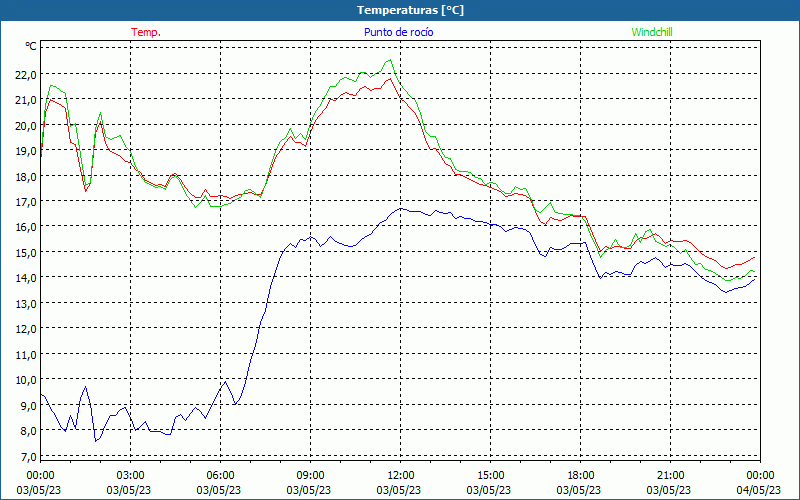Click the Temperaturas [°C] chart title
Screen dimensions: 800x500
click(410, 10)
